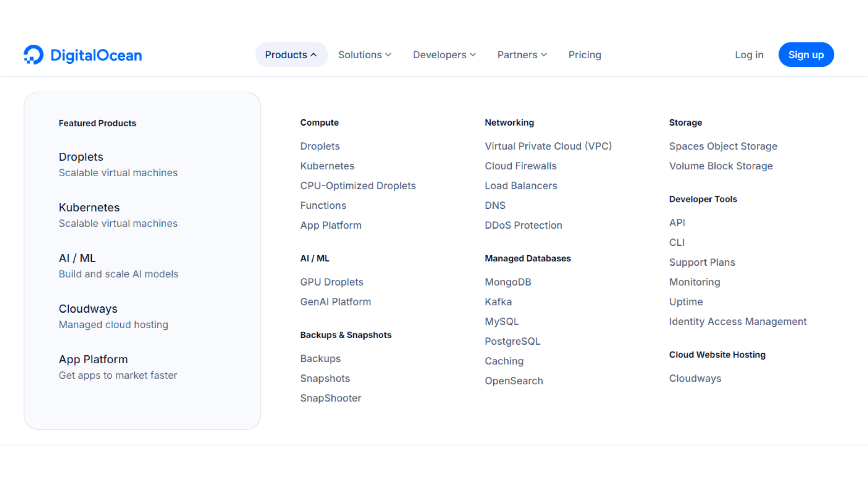
Task: Collapse the Products dropdown menu
Action: [291, 55]
